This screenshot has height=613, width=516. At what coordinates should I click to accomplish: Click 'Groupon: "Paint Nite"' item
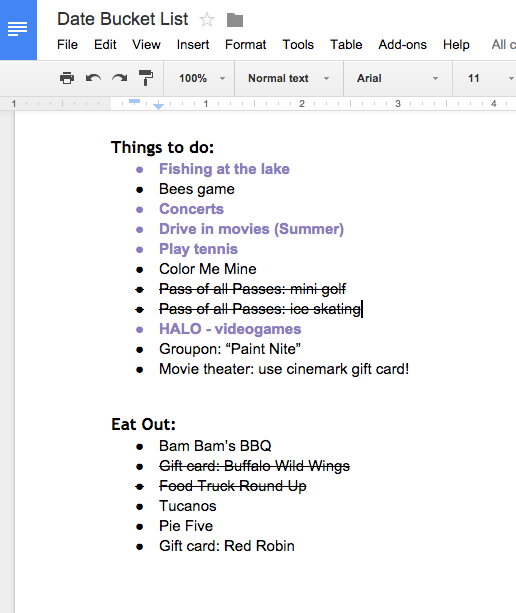[x=230, y=349]
